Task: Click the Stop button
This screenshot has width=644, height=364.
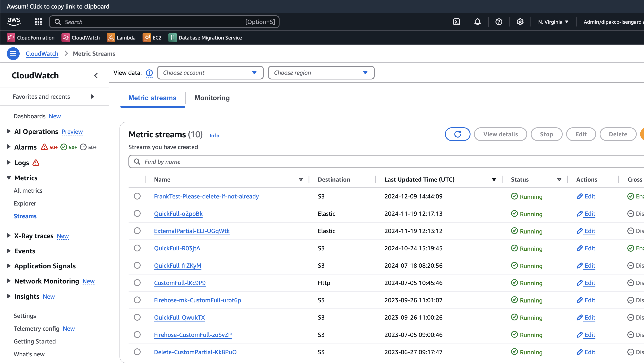Action: click(546, 134)
